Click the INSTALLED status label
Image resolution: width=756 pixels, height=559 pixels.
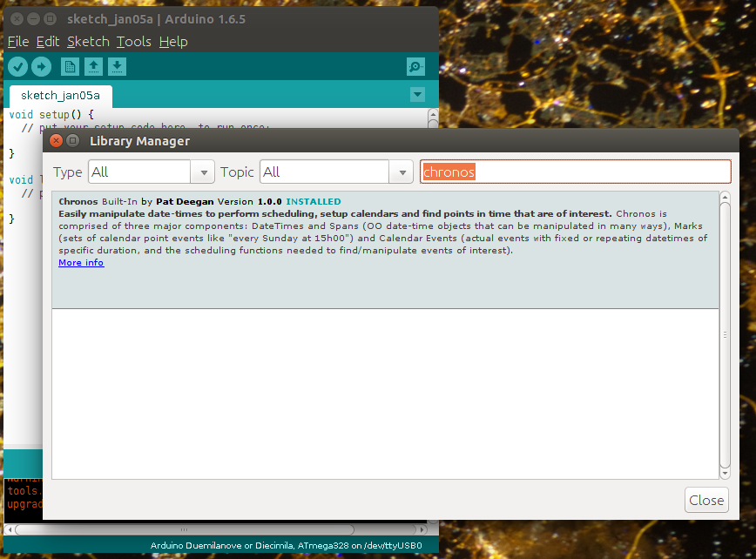click(314, 201)
